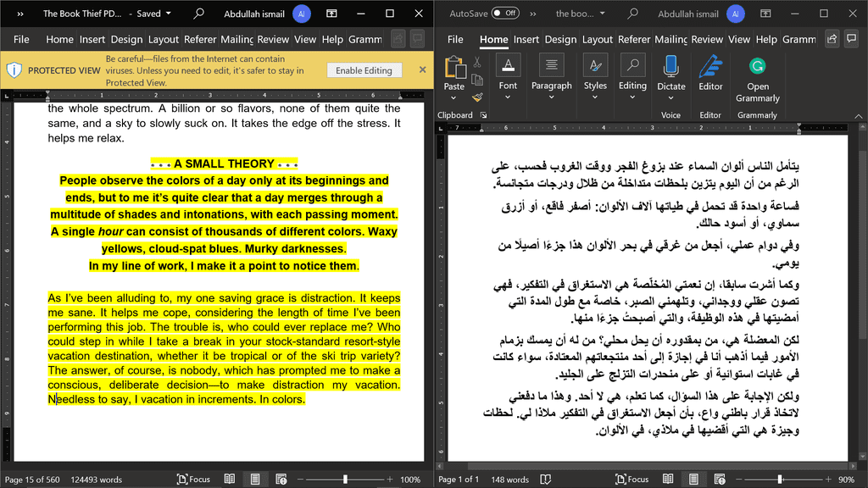Click the proofing status icon in right status bar
The width and height of the screenshot is (868, 488).
545,480
